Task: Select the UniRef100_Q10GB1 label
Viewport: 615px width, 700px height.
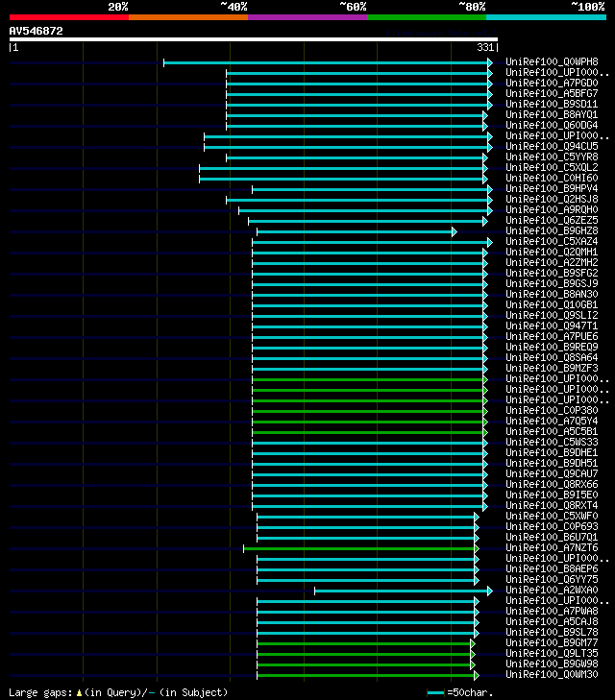Action: coord(552,305)
